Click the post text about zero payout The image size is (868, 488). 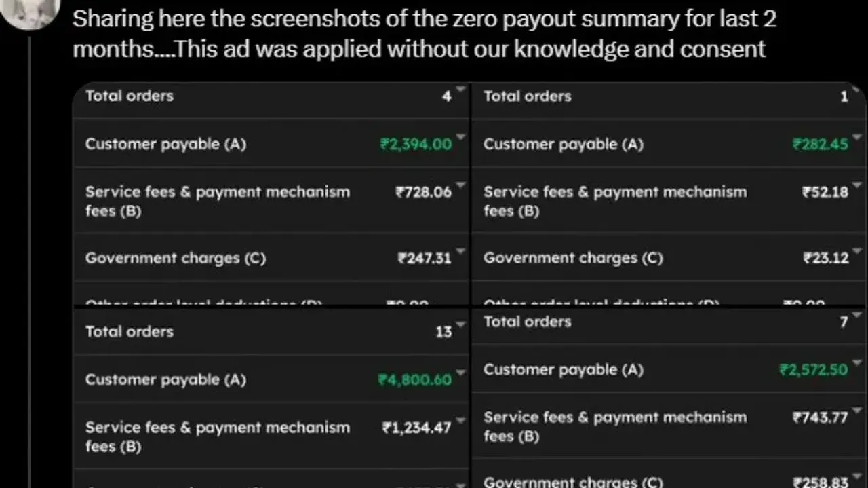click(426, 33)
